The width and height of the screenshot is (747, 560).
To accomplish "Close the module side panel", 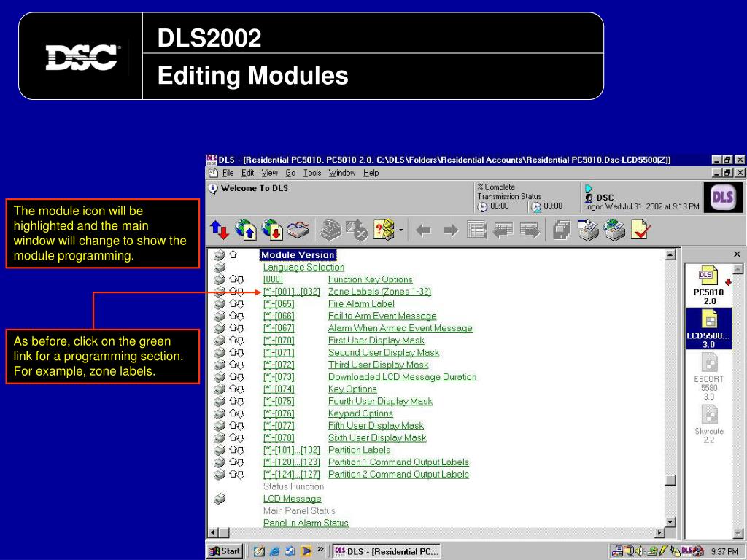I will (x=737, y=254).
